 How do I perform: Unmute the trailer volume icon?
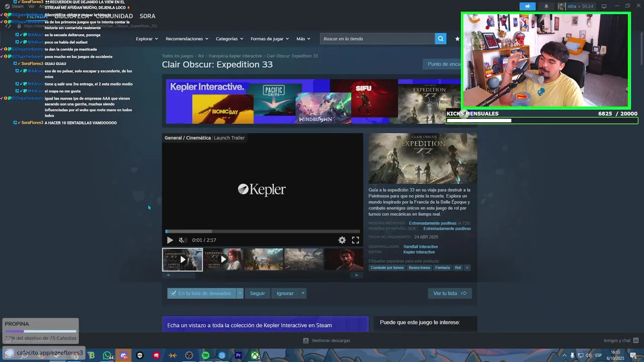pos(183,240)
